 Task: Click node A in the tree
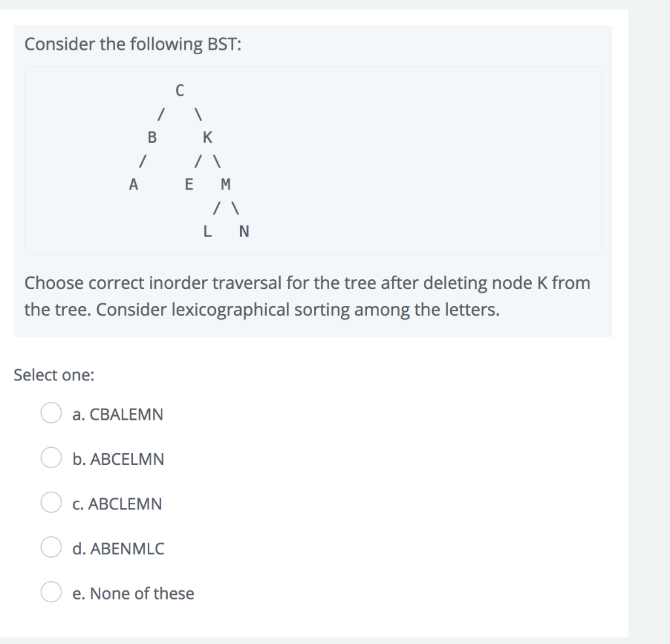click(133, 184)
